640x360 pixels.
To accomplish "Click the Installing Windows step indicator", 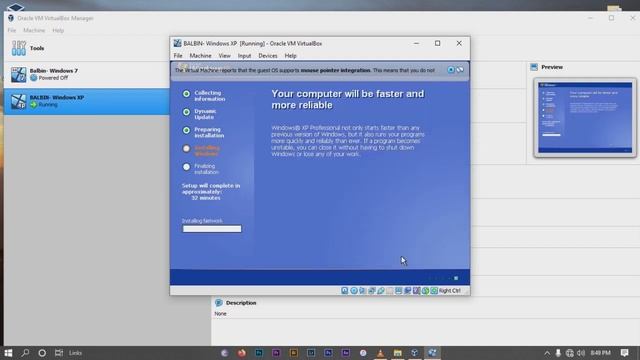I will click(186, 149).
